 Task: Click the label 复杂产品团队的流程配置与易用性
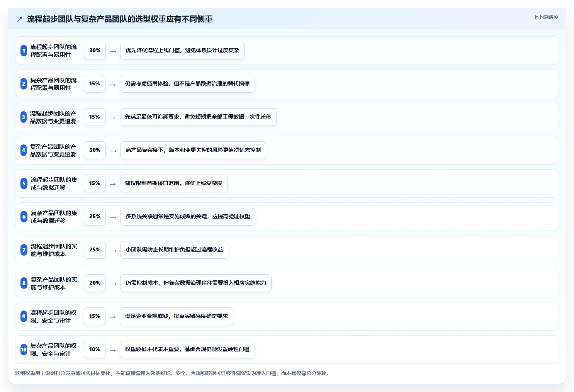click(54, 84)
